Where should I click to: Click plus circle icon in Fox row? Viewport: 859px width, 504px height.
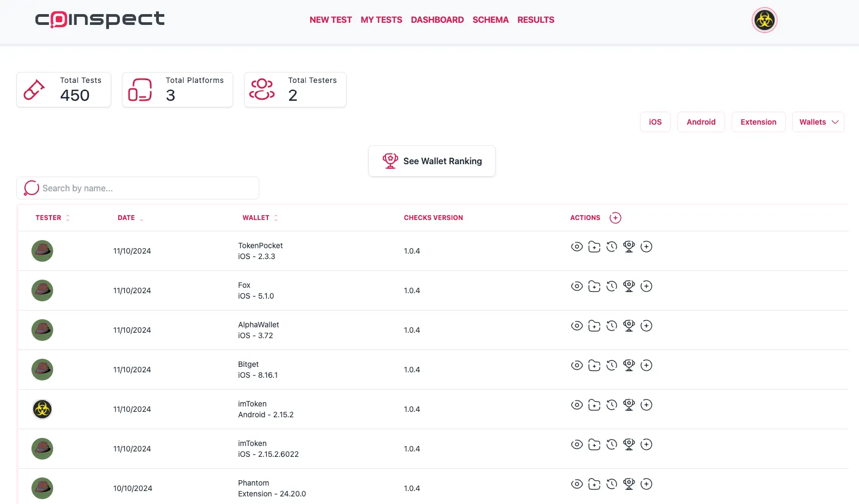pyautogui.click(x=646, y=286)
